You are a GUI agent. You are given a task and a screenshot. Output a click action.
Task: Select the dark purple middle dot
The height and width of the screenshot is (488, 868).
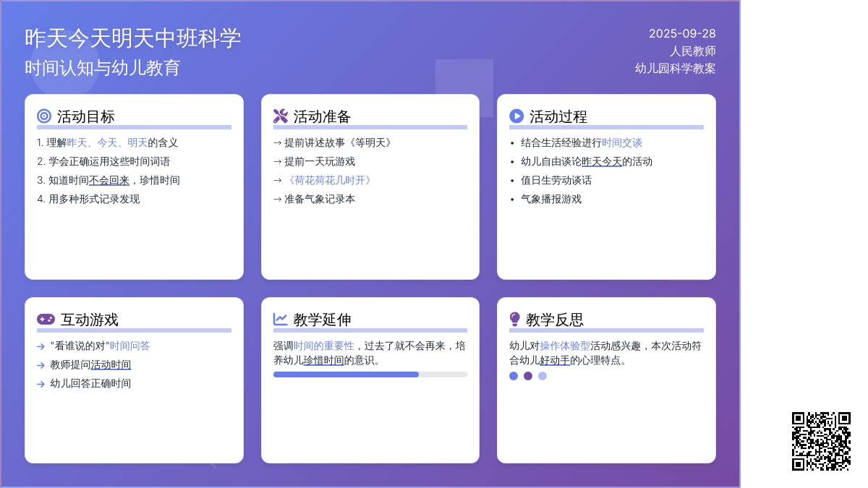(x=527, y=376)
